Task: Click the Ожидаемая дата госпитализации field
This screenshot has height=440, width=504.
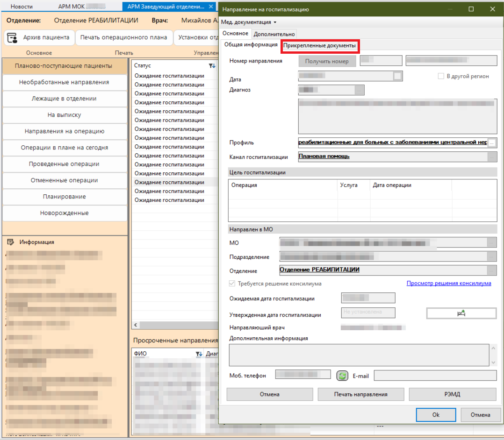Action: click(x=368, y=298)
